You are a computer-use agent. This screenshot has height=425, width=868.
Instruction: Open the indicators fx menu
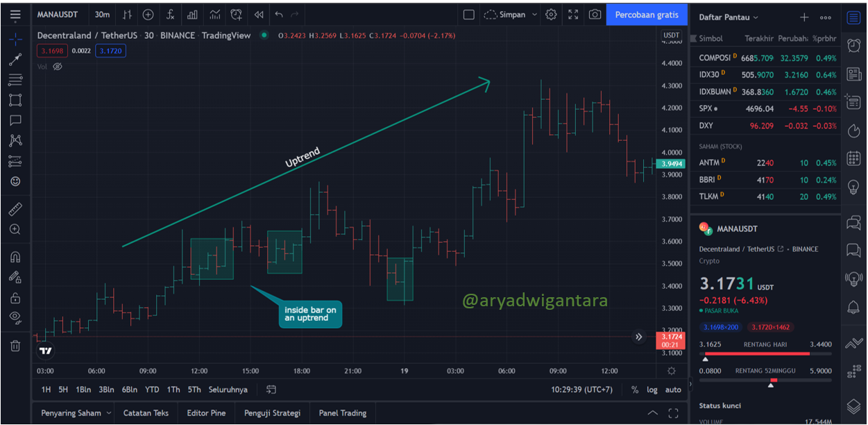(171, 14)
